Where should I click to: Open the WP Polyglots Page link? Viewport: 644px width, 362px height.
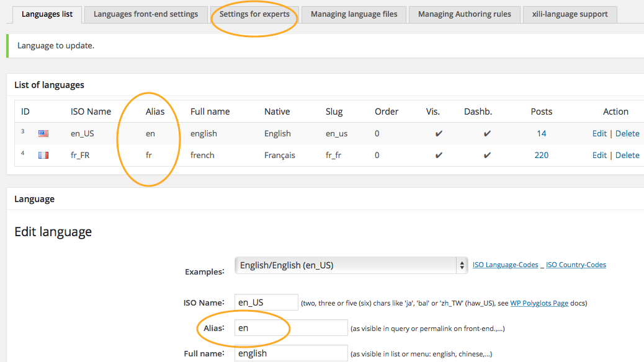[x=539, y=303]
